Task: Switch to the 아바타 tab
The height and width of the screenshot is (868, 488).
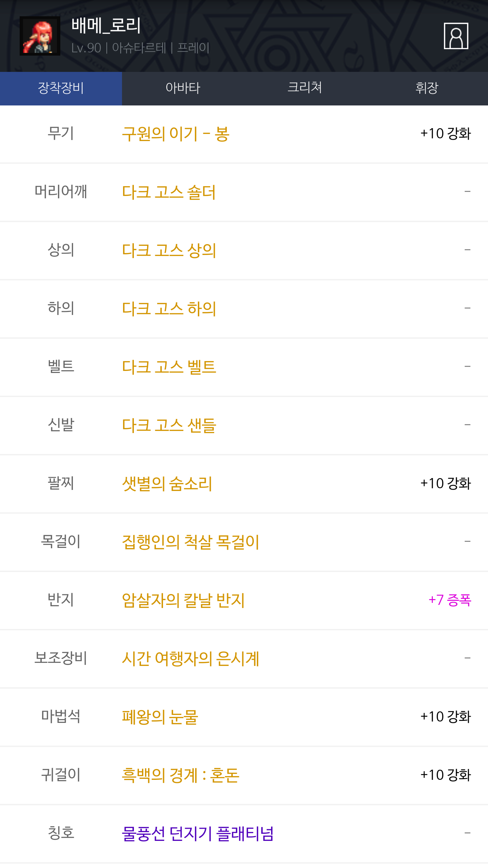Action: (x=183, y=88)
